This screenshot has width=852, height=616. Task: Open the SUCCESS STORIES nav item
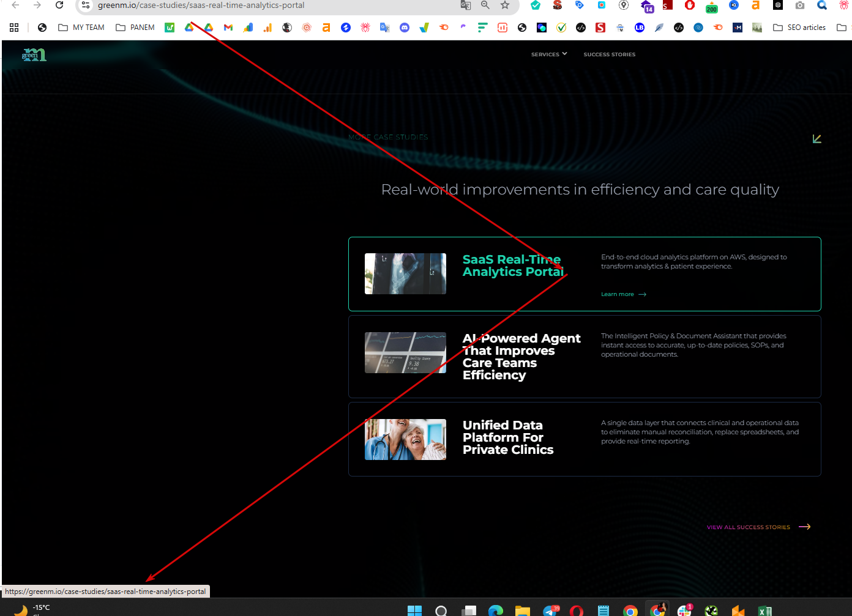pyautogui.click(x=610, y=54)
